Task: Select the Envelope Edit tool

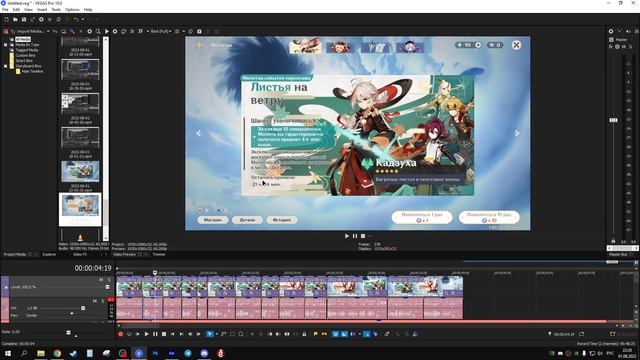Action: coord(223,334)
